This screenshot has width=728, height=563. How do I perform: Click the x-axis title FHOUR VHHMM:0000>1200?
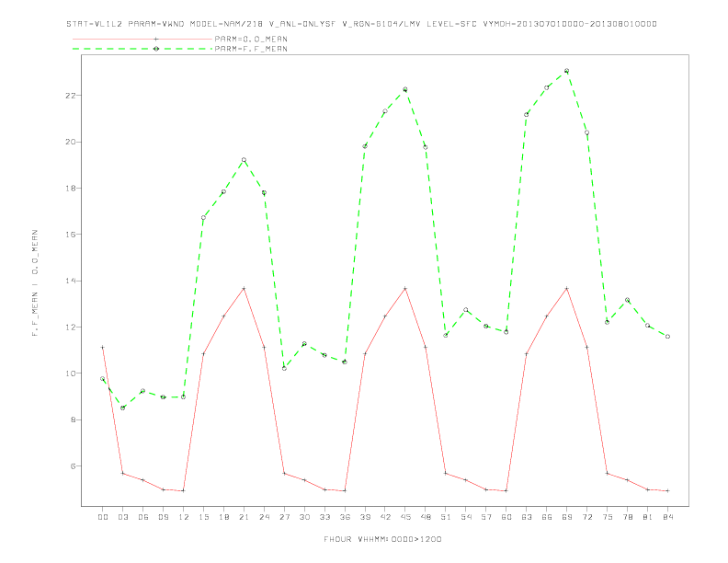tap(382, 539)
